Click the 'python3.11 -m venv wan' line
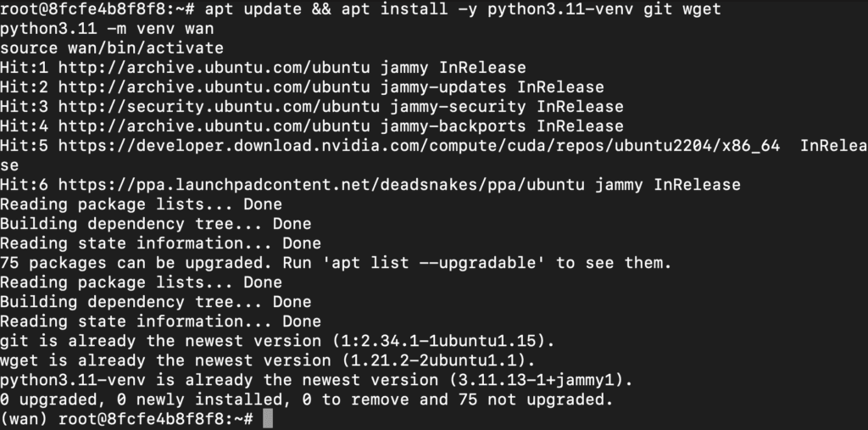Image resolution: width=868 pixels, height=430 pixels. tap(107, 28)
